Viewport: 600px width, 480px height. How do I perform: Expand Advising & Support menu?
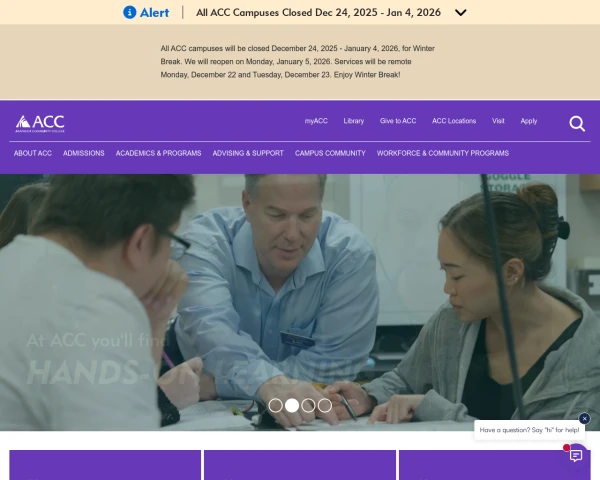click(x=248, y=153)
